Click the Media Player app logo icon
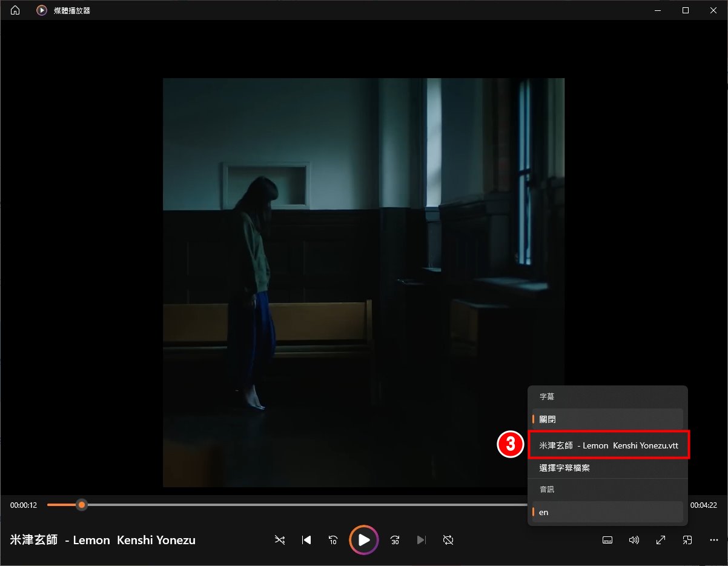The image size is (728, 566). 41,10
